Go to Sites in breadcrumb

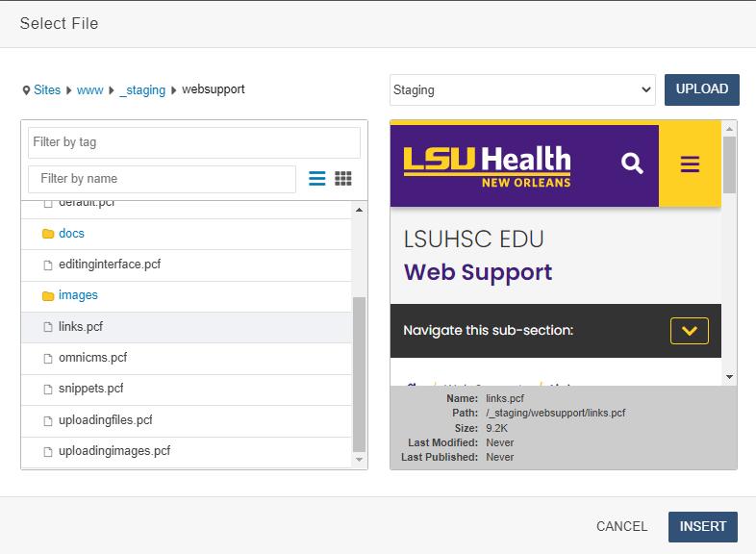pos(47,90)
